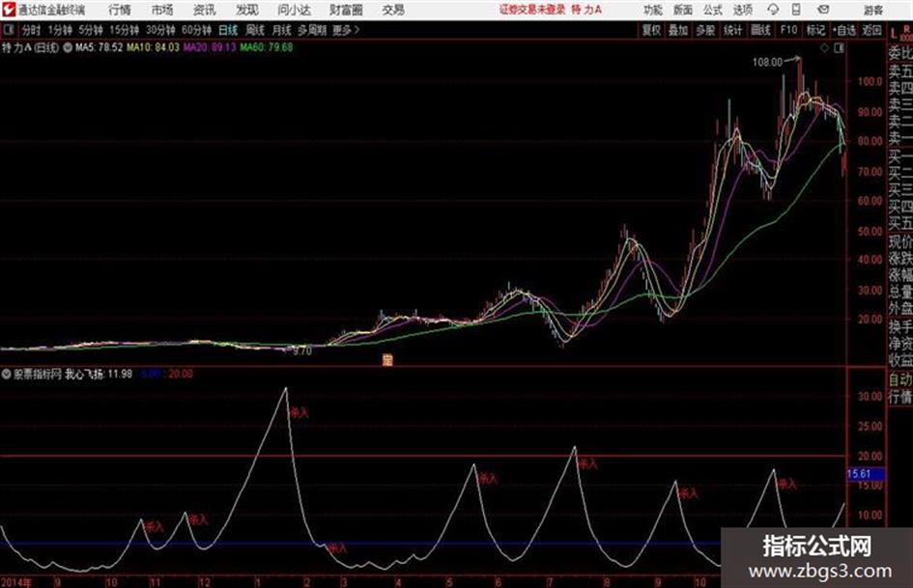
Task: Click the MA60: 79.68 green indicator label
Action: pyautogui.click(x=266, y=47)
